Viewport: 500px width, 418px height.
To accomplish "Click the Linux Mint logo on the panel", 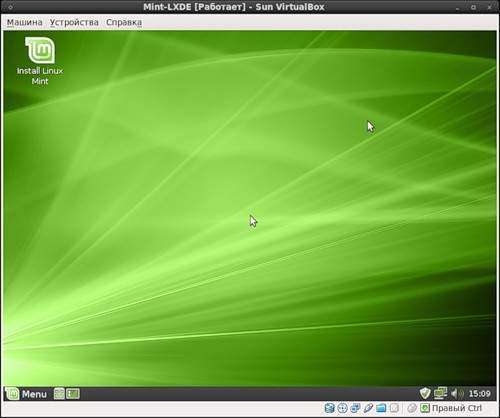I will coord(12,394).
